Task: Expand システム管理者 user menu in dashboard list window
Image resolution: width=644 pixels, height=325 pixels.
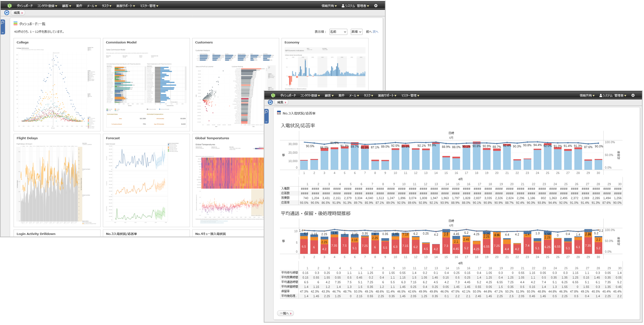Action: [x=355, y=6]
